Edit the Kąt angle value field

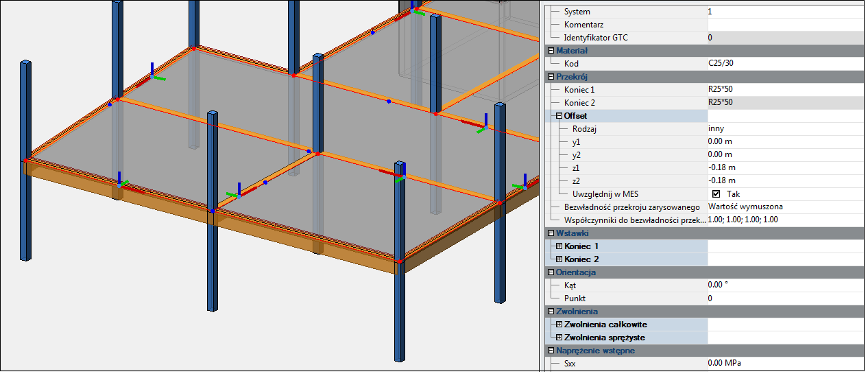782,285
